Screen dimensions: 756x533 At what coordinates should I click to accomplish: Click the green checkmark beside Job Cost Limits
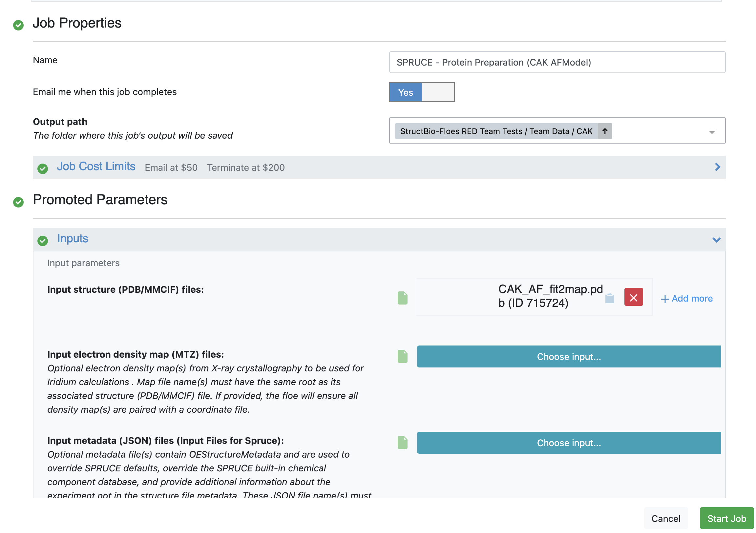tap(43, 169)
